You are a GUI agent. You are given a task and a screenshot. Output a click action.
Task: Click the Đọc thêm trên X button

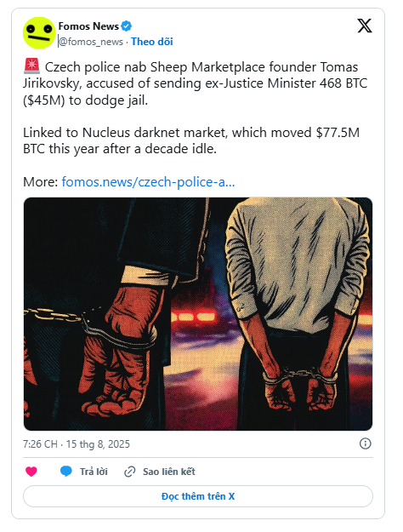pyautogui.click(x=198, y=496)
